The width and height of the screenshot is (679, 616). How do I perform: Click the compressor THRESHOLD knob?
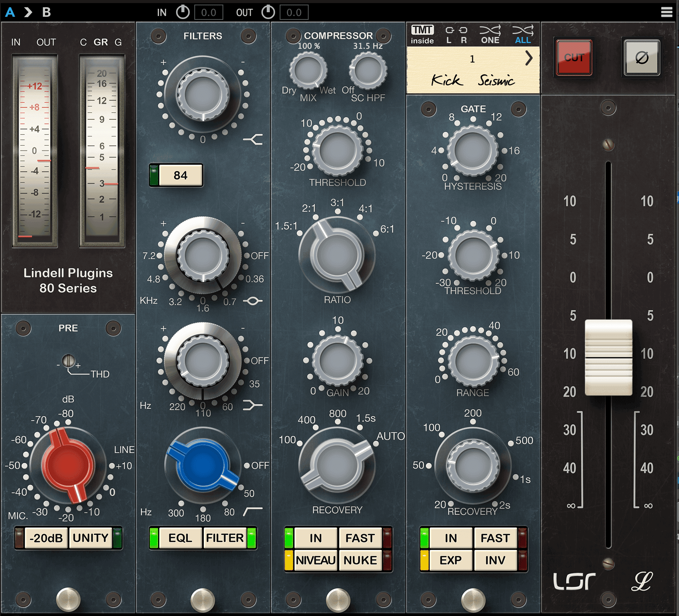[x=338, y=151]
